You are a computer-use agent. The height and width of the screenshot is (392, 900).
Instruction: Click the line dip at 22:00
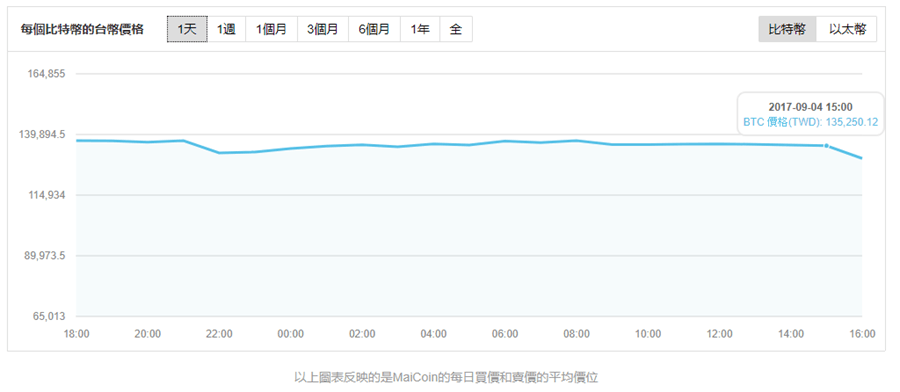coord(219,153)
